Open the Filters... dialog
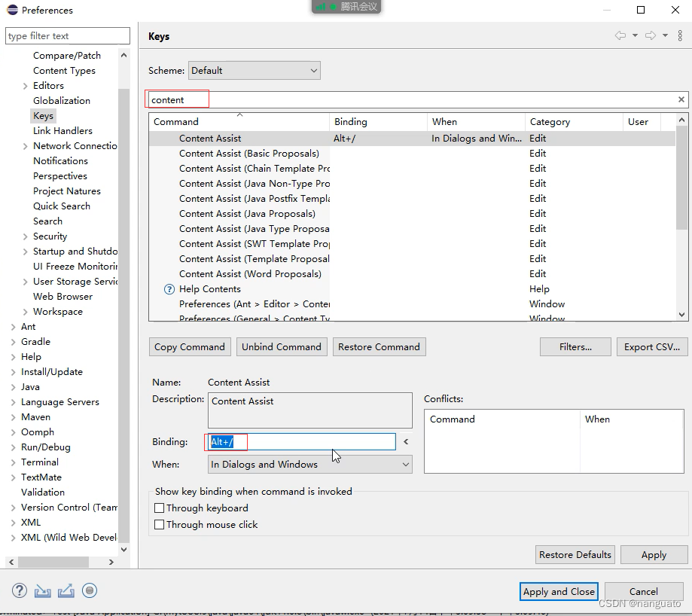The width and height of the screenshot is (692, 616). tap(575, 347)
